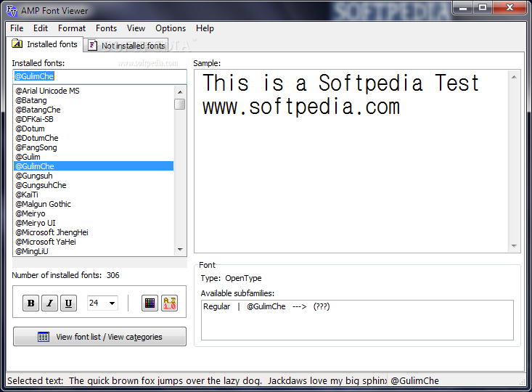Screen dimensions: 532x392
Task: Select @Dotum in the font list
Action: (94, 128)
